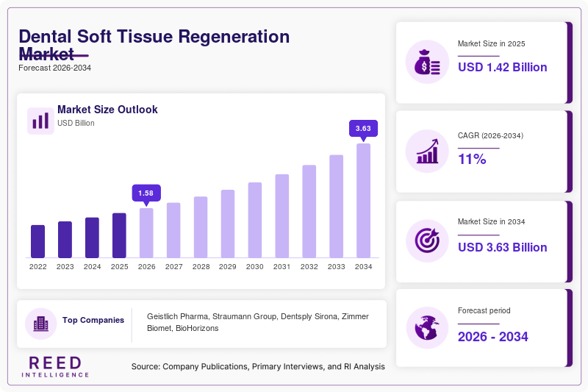Select the 2024 bar in the chart
Image resolution: width=588 pixels, height=392 pixels.
[x=93, y=238]
